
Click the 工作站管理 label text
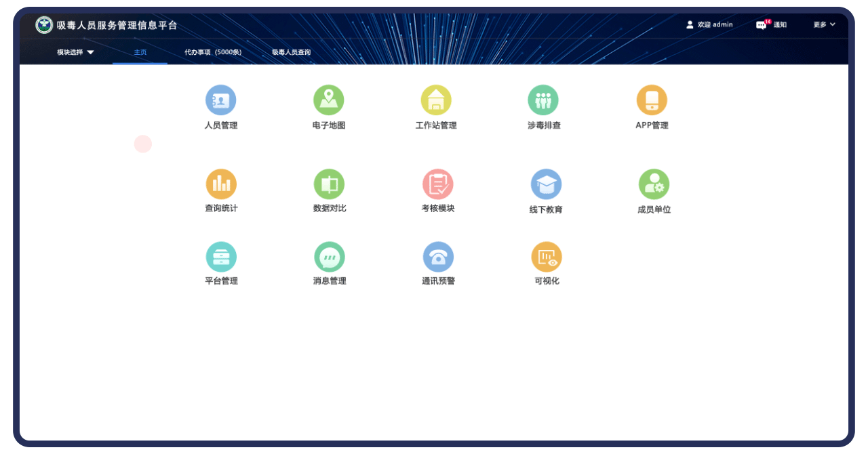(436, 125)
